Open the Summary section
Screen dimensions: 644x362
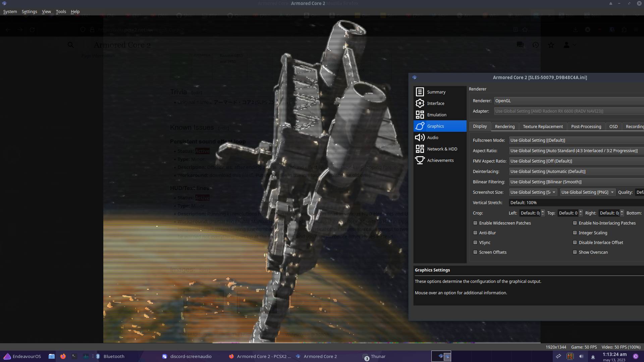[436, 92]
